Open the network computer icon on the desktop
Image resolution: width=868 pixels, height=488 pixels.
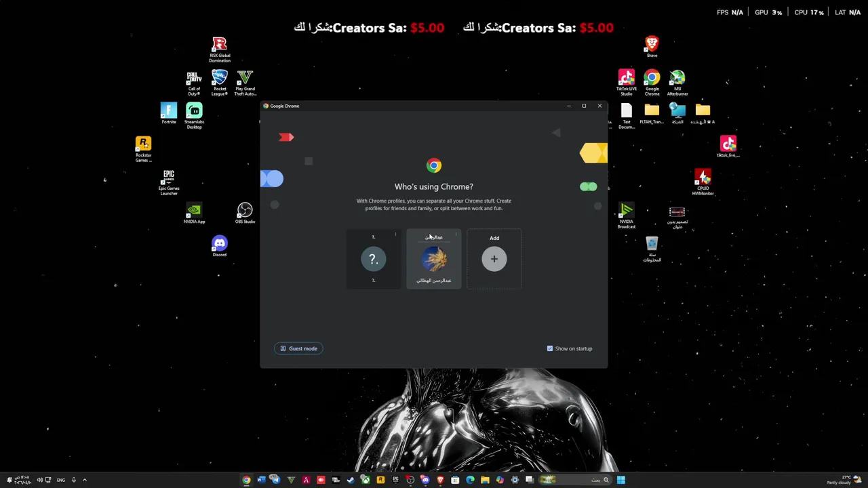pos(677,114)
